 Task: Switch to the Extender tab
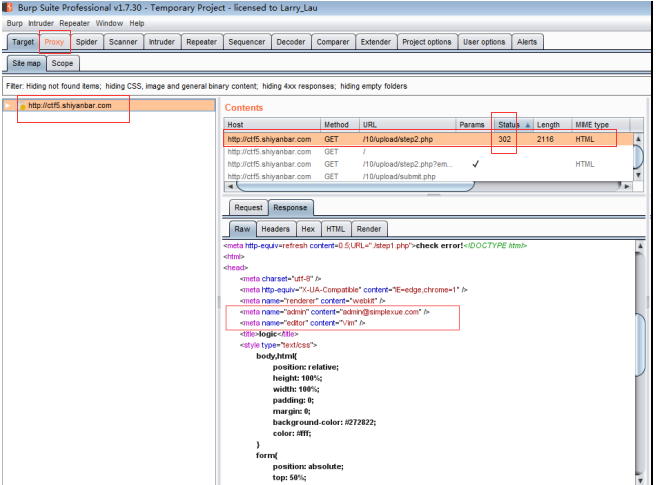point(376,42)
